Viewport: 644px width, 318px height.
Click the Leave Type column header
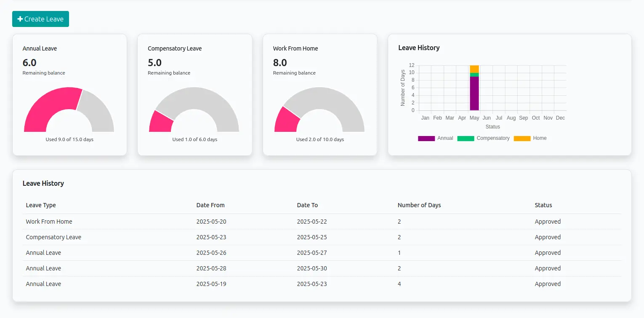click(x=41, y=205)
